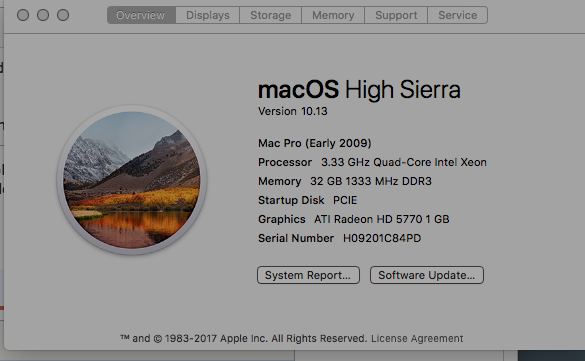Open the Storage tab

(270, 15)
